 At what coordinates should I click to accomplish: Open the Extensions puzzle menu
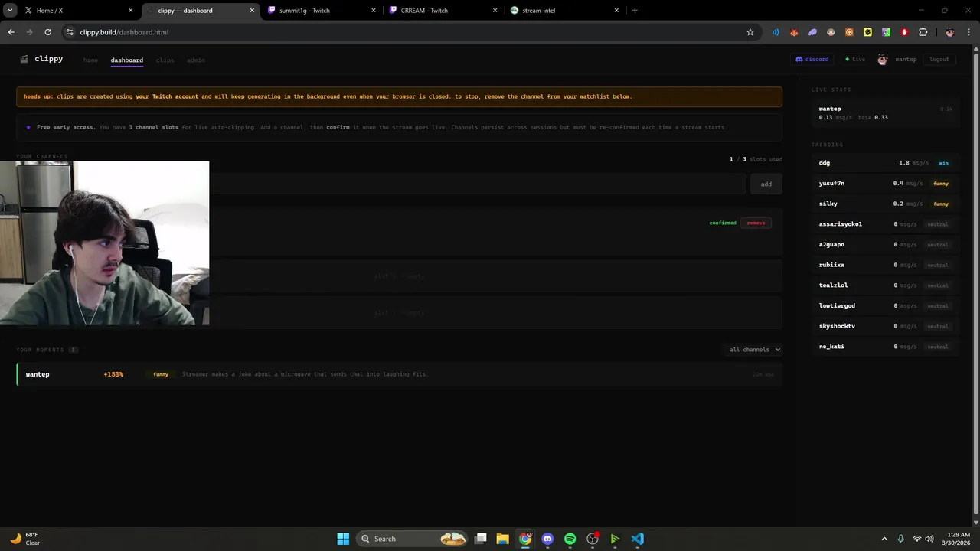pos(923,32)
